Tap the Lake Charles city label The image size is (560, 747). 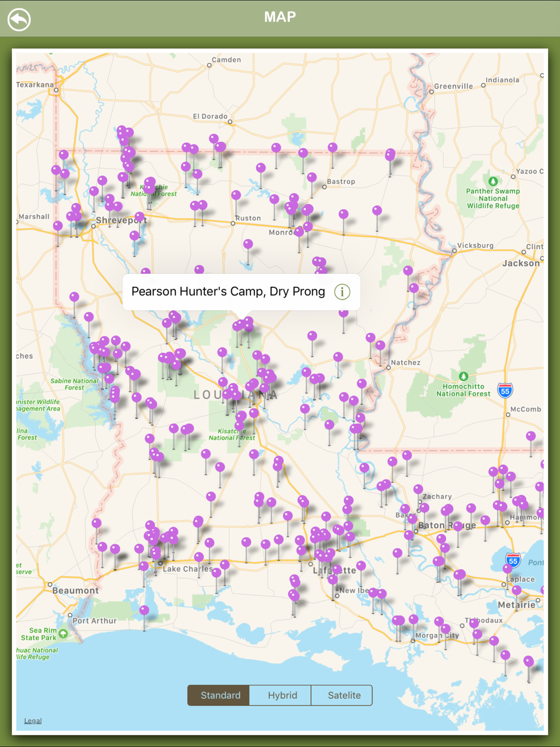point(188,569)
